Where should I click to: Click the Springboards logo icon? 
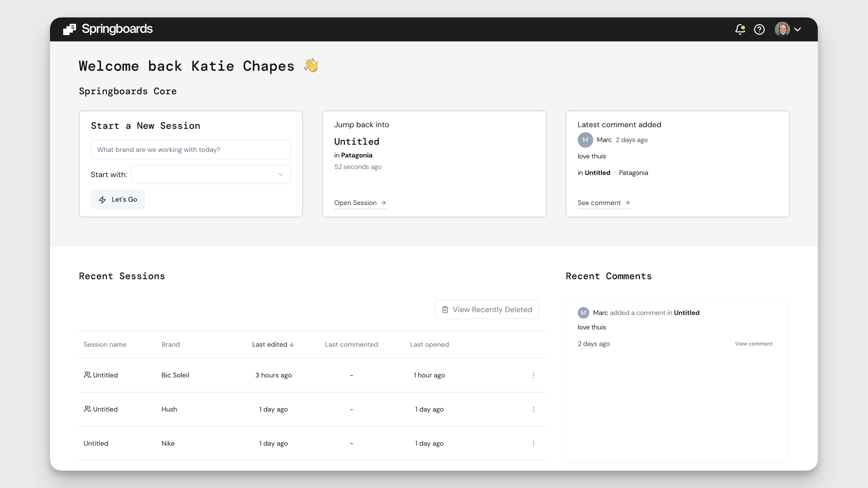pyautogui.click(x=70, y=29)
